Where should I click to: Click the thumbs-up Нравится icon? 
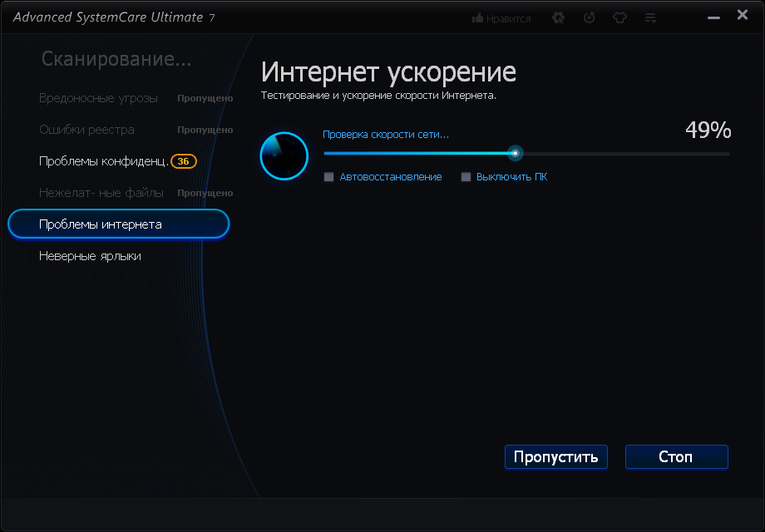click(500, 17)
